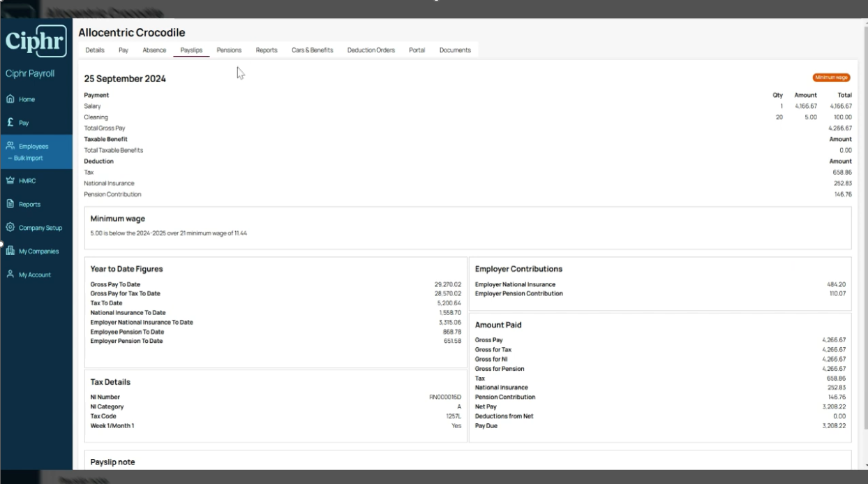Viewport: 868px width, 484px height.
Task: Open the Employees section via its people icon
Action: coord(10,146)
